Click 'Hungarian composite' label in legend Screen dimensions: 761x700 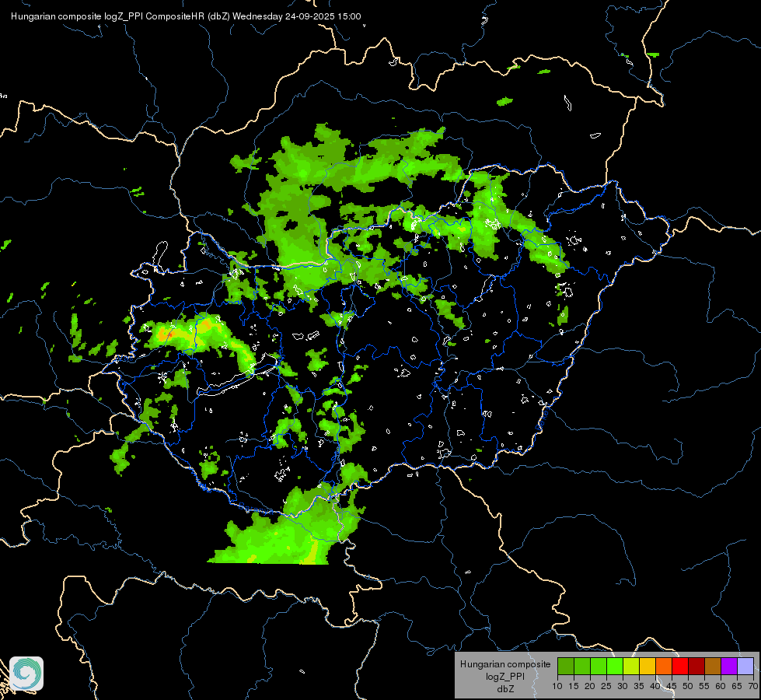pos(505,664)
